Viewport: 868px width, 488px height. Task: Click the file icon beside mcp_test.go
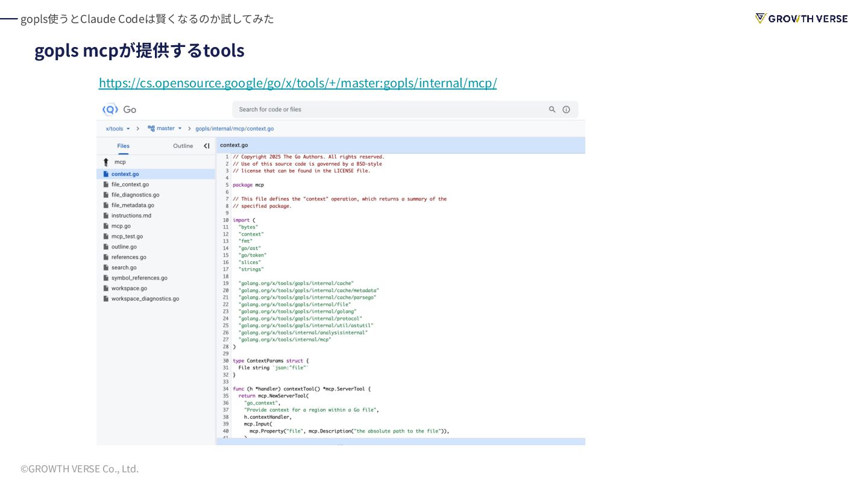[x=106, y=236]
